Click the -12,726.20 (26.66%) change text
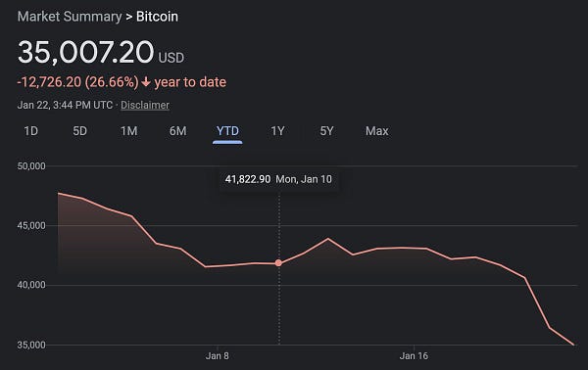Screen dimensions: 588x370 tap(78, 82)
